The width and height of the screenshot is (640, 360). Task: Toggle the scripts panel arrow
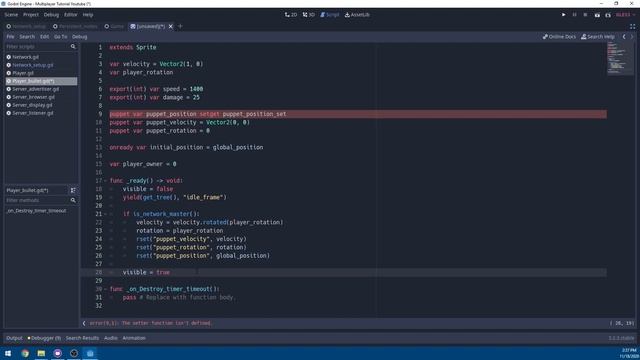[x=84, y=323]
